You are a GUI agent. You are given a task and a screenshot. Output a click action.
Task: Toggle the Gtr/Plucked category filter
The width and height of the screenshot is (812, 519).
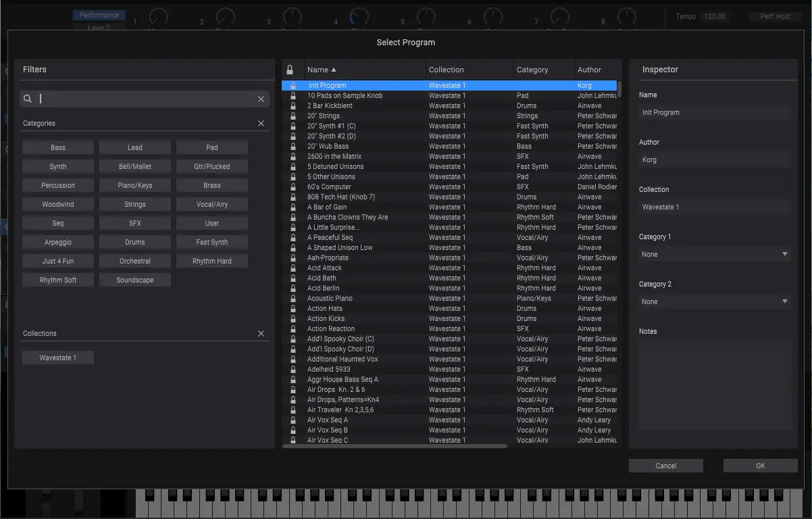pos(212,166)
